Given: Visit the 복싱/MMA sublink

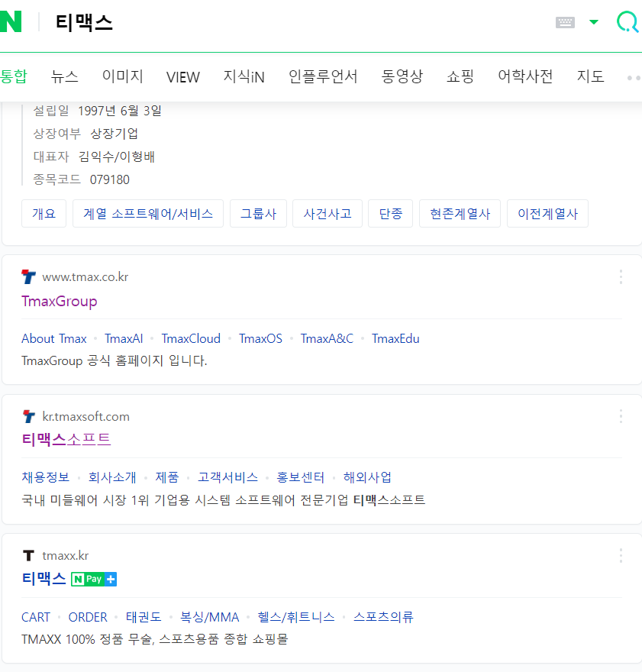Looking at the screenshot, I should [209, 617].
